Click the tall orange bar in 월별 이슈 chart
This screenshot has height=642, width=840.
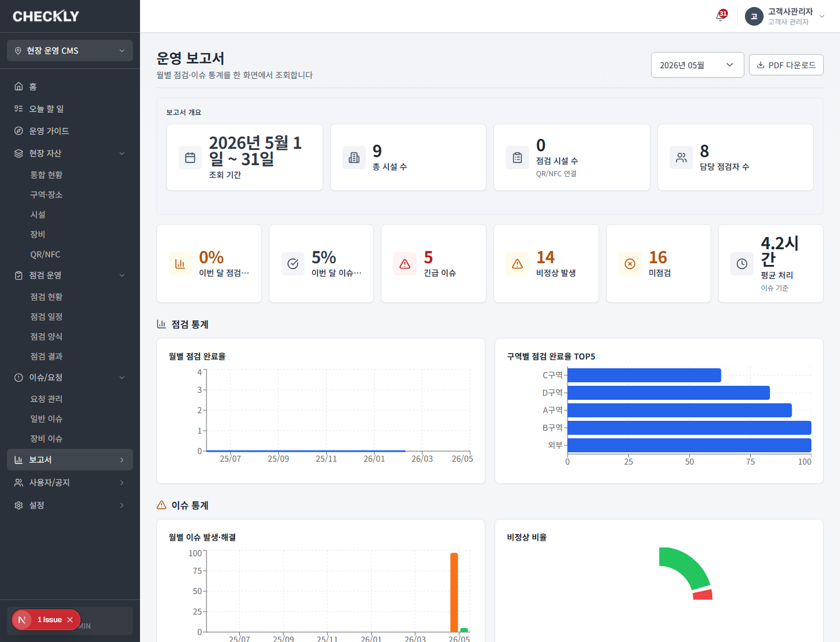[454, 592]
